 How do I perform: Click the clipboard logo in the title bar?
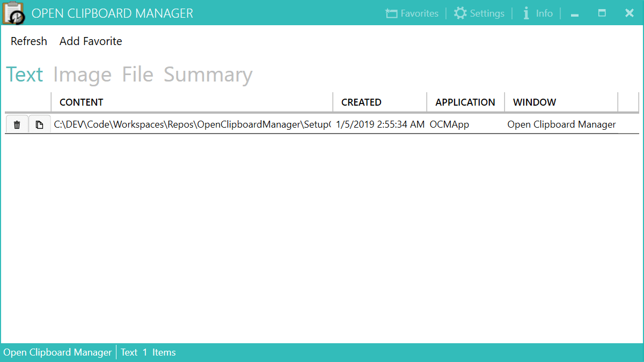[13, 13]
